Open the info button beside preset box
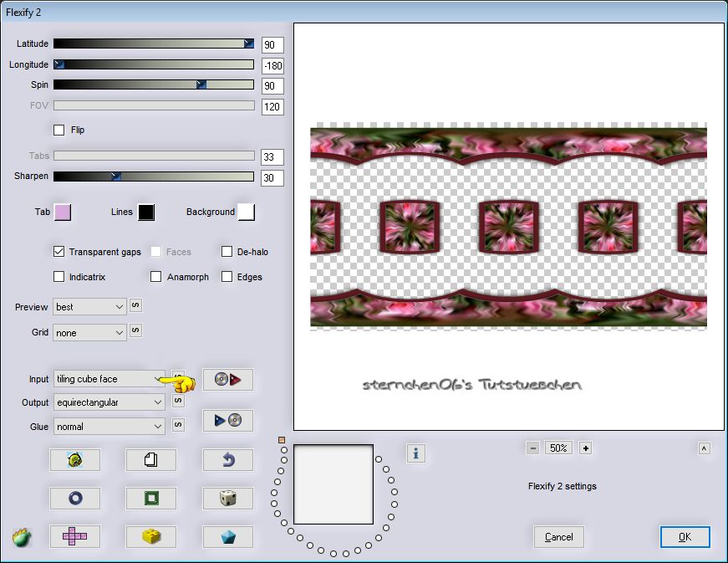Screen dimensions: 728x563 [416, 453]
